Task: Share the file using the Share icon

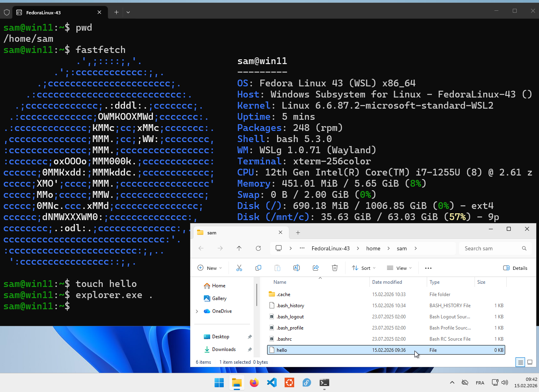Action: [316, 268]
